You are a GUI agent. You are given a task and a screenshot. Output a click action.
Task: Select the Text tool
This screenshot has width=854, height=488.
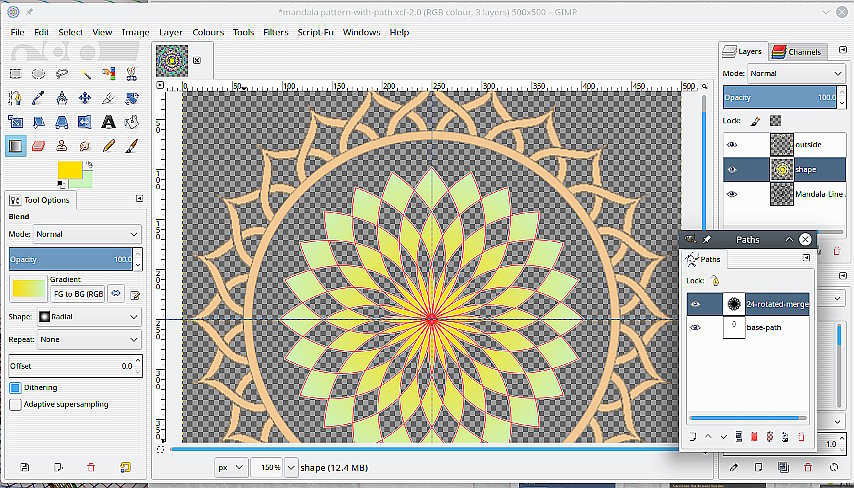pos(108,122)
